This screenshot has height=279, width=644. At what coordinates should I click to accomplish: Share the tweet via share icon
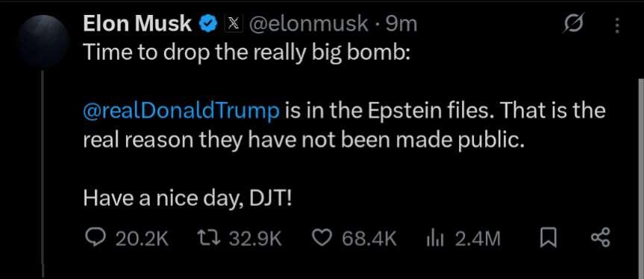[601, 239]
